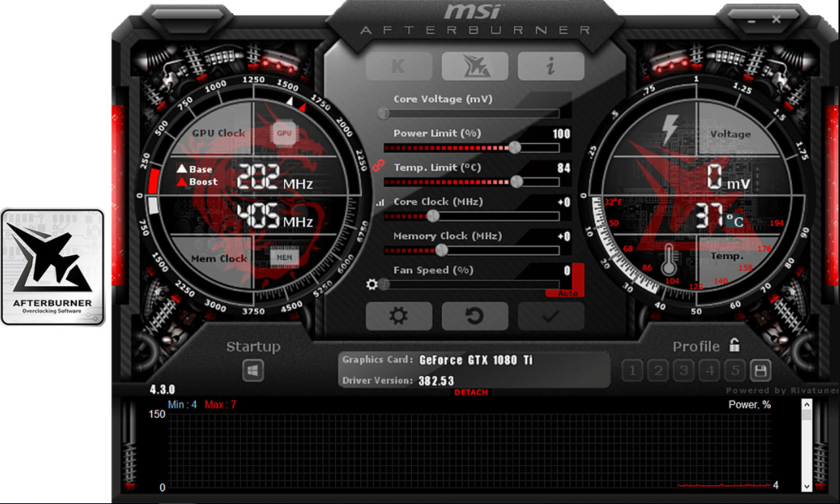840x504 pixels.
Task: Click the Temp. Limit value 84
Action: coord(564,167)
